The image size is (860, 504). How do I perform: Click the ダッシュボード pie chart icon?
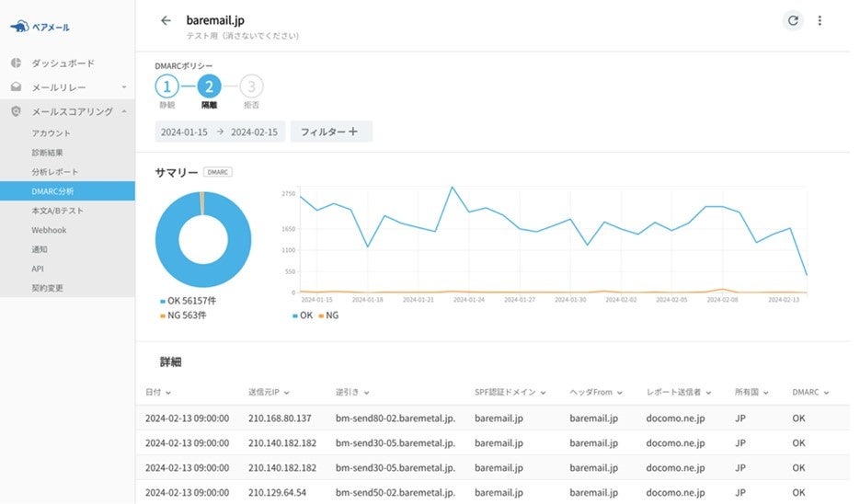pos(16,63)
